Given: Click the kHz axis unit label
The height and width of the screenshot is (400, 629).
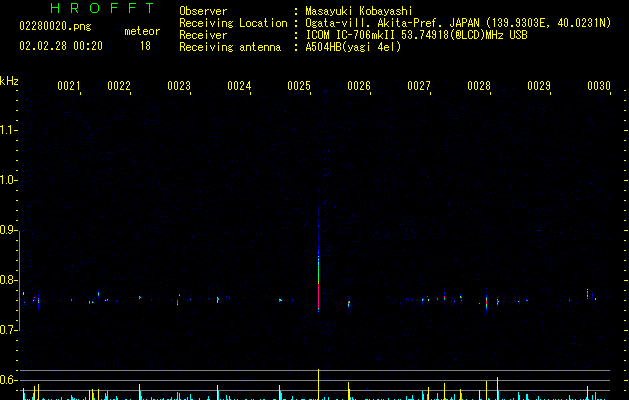Looking at the screenshot, I should click(x=9, y=81).
